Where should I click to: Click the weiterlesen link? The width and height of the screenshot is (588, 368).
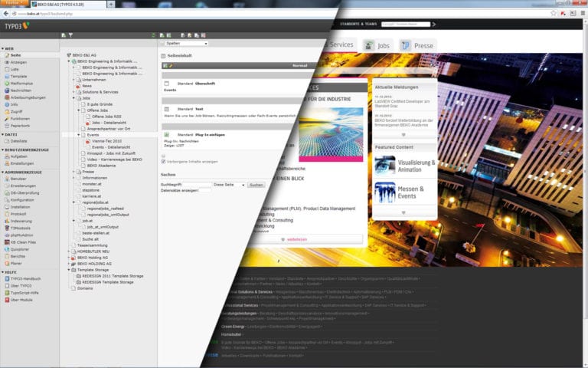[296, 239]
